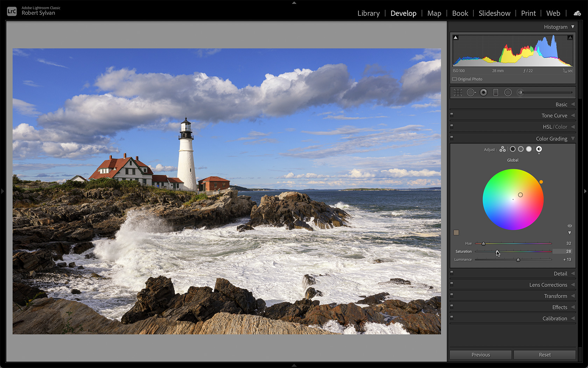Switch Color Grading to Shadows wheel
588x368 pixels.
point(513,149)
